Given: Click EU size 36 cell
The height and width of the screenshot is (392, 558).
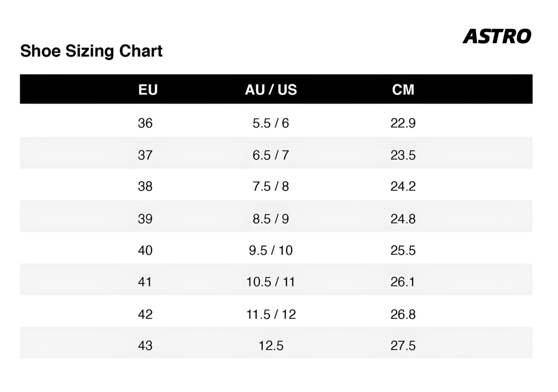Looking at the screenshot, I should pos(145,123).
